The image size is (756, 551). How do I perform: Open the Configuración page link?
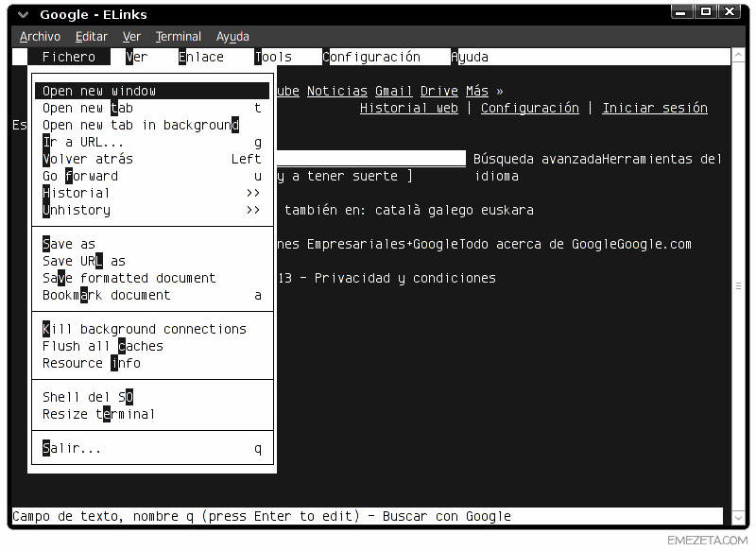point(530,108)
